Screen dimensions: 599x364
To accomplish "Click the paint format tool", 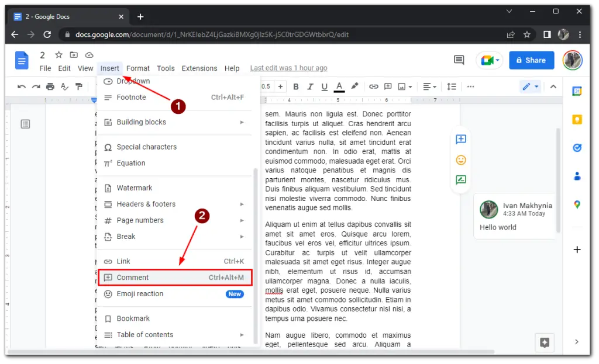I will (x=79, y=86).
